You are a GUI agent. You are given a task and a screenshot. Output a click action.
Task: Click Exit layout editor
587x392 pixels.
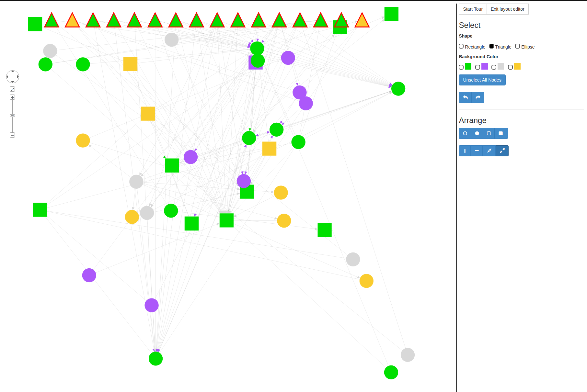(507, 9)
